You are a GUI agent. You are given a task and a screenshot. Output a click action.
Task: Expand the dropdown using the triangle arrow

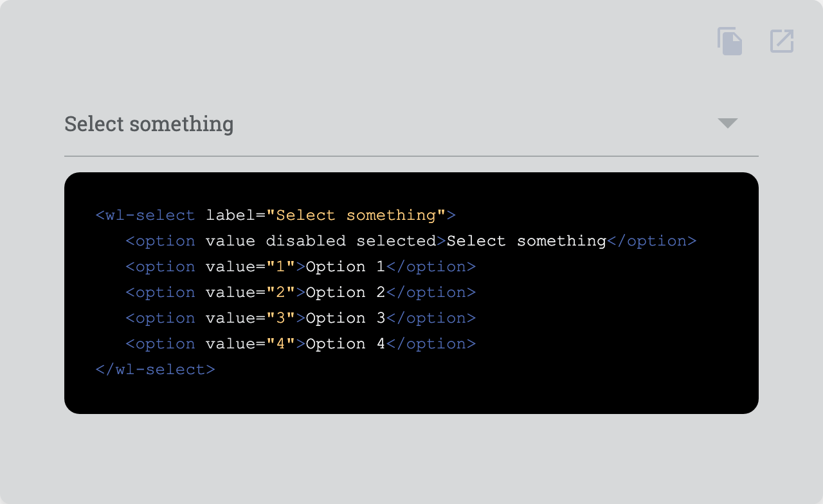[x=728, y=123]
